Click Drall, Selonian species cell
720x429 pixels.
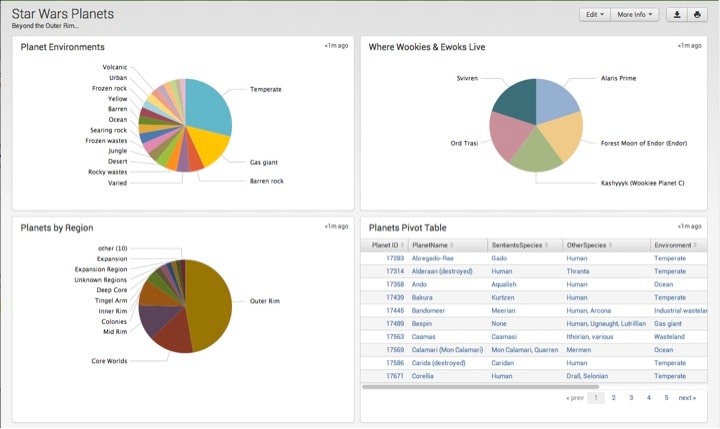(587, 376)
